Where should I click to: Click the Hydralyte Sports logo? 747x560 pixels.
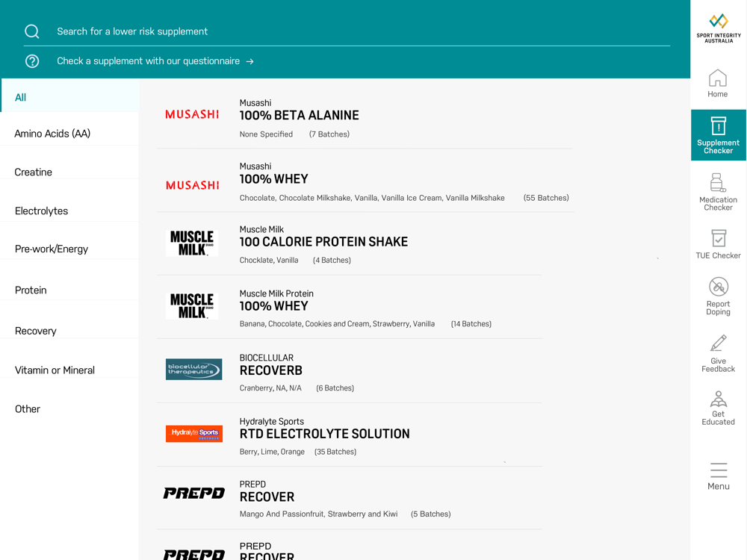(194, 433)
